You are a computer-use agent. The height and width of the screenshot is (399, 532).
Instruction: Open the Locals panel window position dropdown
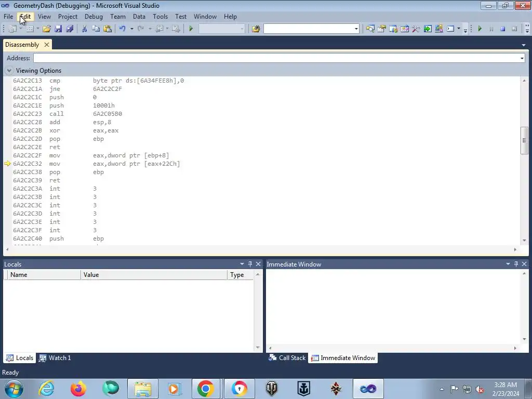click(x=242, y=264)
